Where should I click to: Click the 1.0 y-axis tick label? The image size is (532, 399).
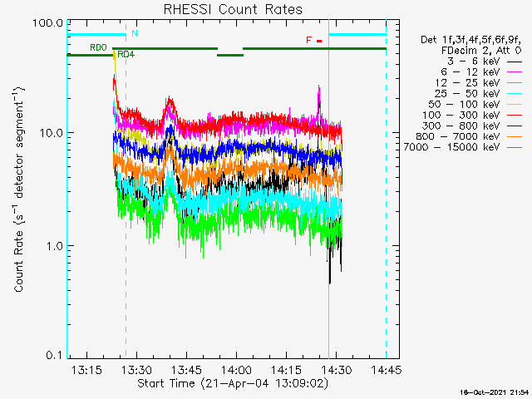(54, 246)
